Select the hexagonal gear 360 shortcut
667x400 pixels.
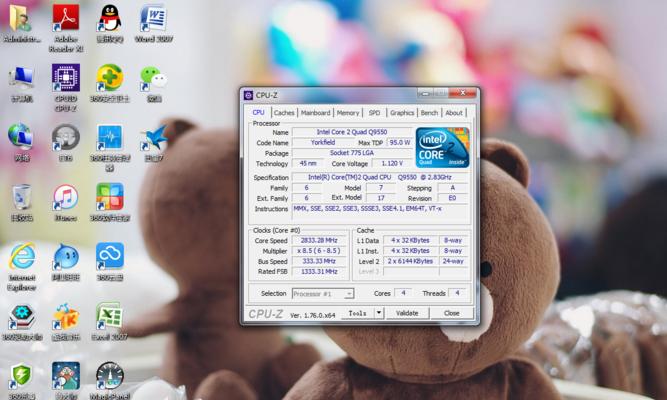pyautogui.click(x=22, y=317)
